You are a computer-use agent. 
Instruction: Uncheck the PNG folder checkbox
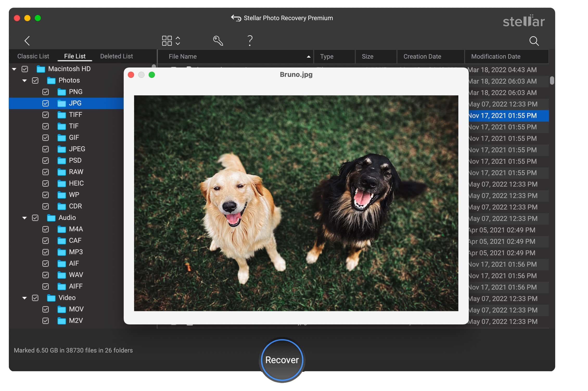click(46, 92)
